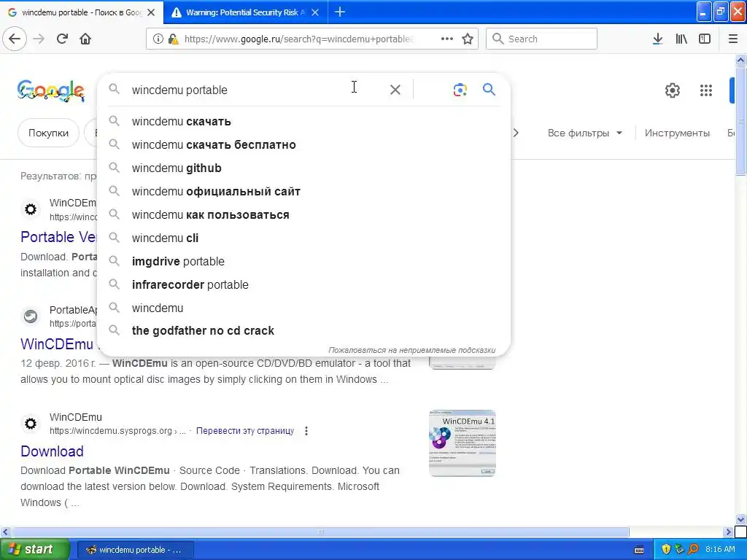Close the wincdemu portable Google tab
747x560 pixels.
[151, 12]
